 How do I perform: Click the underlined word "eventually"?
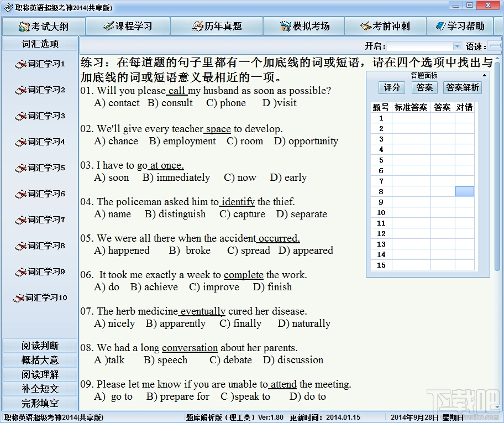tap(203, 311)
